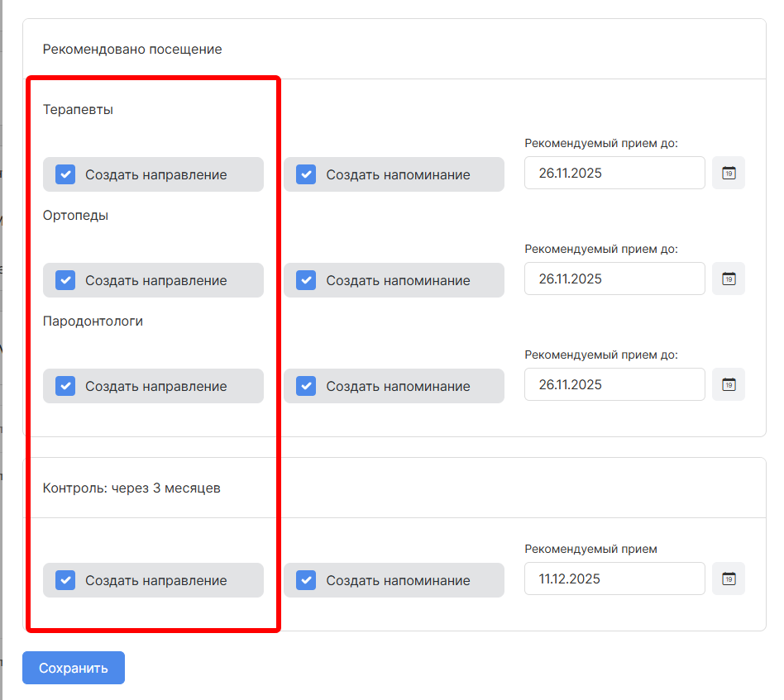Click the Ортопеды recommended date field

coord(614,279)
